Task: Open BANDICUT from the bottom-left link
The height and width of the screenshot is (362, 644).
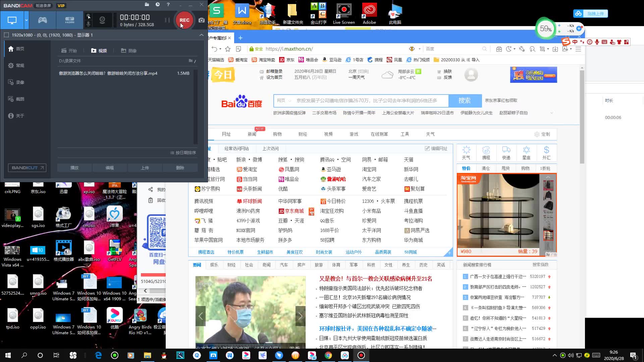Action: tap(27, 168)
